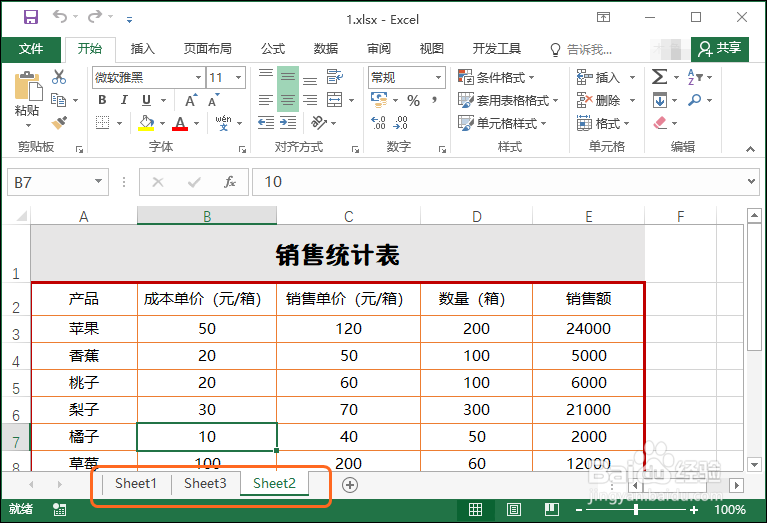Click the Save icon in quick access toolbar

31,18
